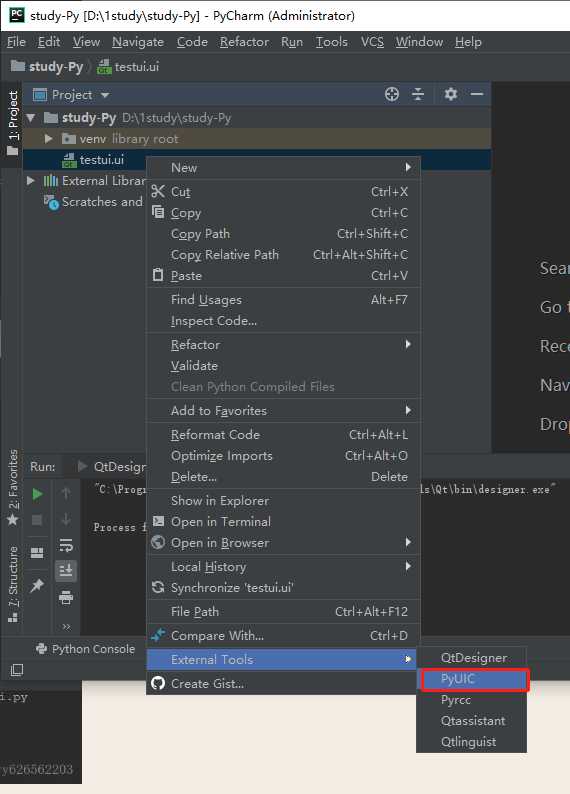Choose Show in Explorer
The image size is (570, 794).
[283, 500]
